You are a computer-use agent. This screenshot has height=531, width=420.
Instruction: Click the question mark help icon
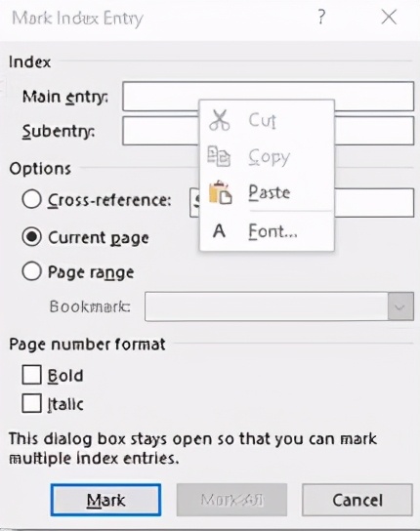coord(321,17)
